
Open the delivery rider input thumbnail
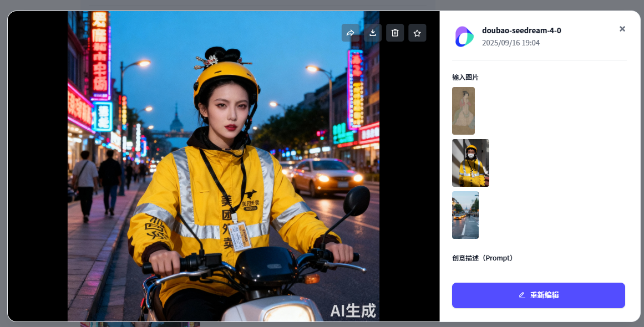(471, 163)
